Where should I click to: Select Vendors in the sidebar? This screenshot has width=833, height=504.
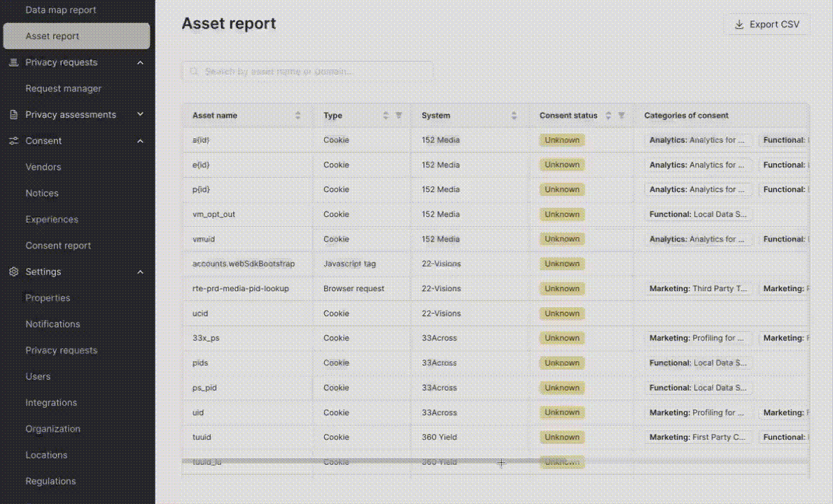(43, 167)
